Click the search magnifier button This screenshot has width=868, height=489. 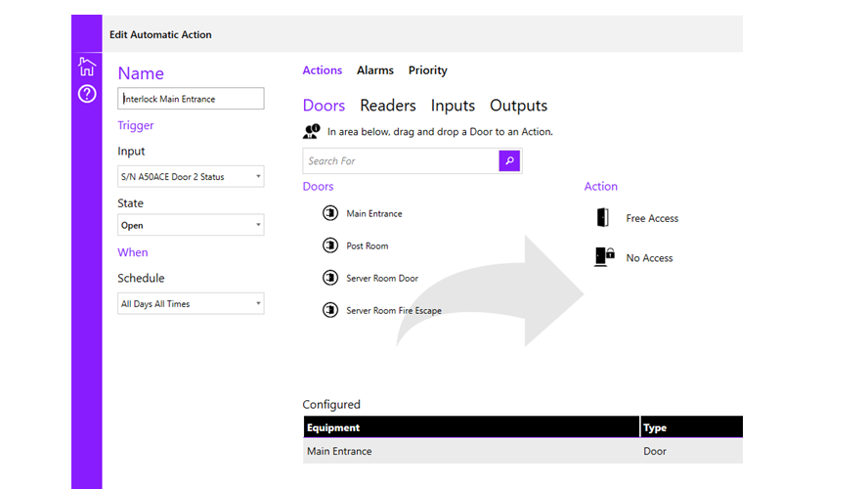coord(509,160)
